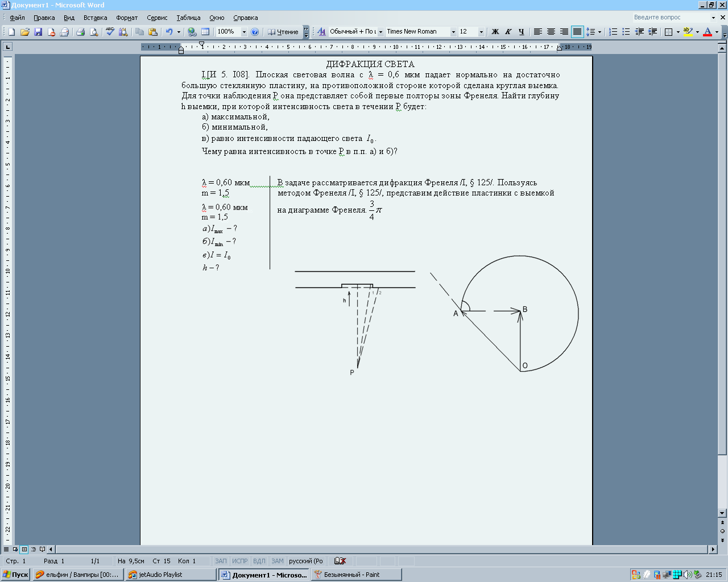Open the zoom 100% dropdown
This screenshot has height=582, width=728.
(244, 32)
